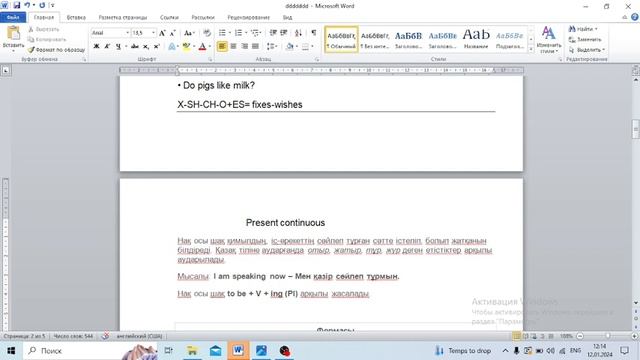Viewport: 640px width, 360px height.
Task: Open Change Case (Aa) dropdown
Action: click(189, 33)
